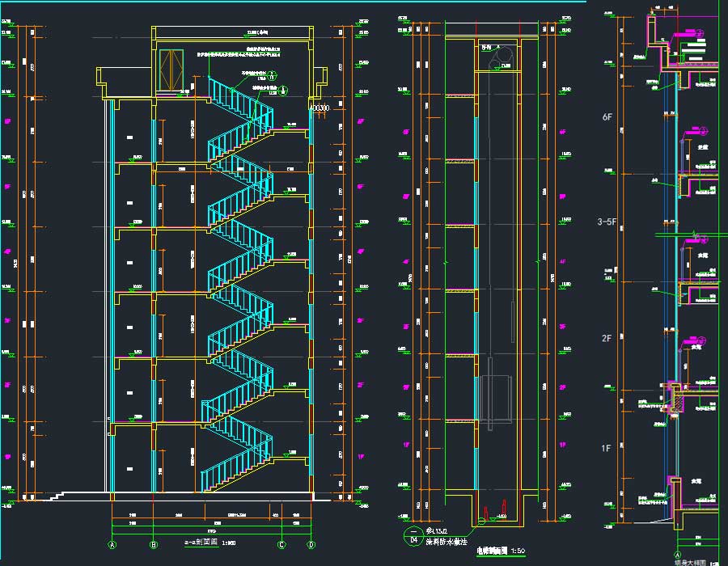Click the 400300 dimension text
Screen dimensions: 728x566
[x=320, y=108]
